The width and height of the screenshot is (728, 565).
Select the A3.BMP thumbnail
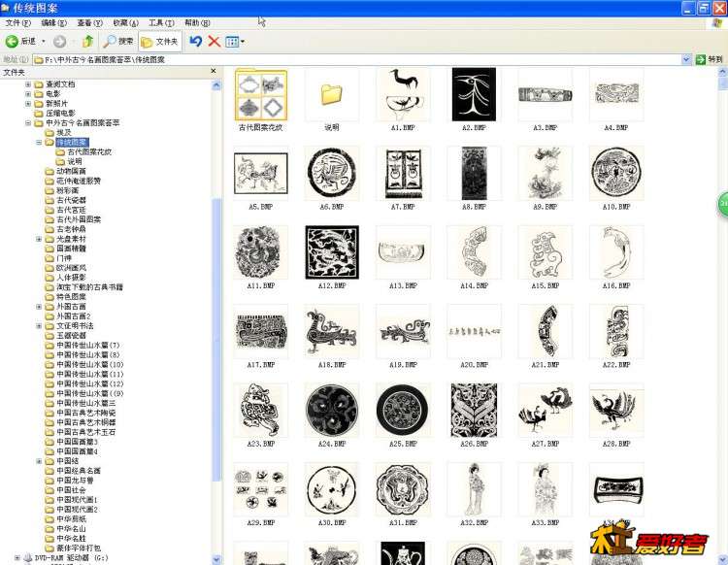(546, 95)
